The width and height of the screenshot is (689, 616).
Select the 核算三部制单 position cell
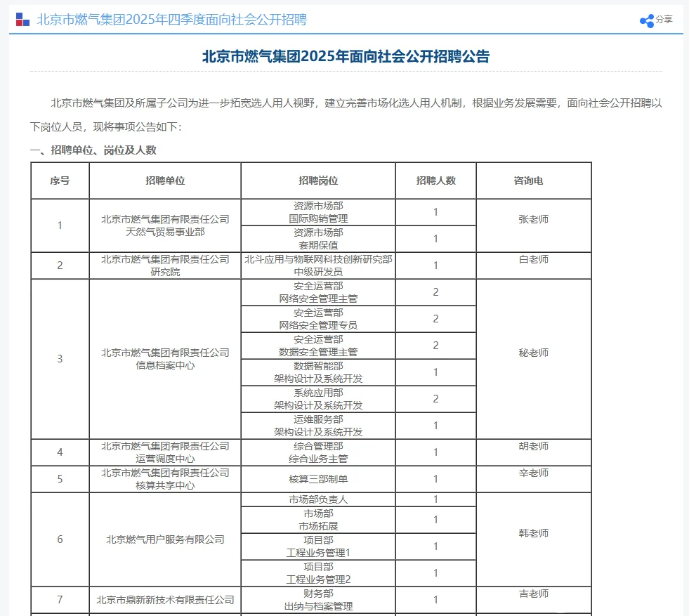[x=318, y=479]
